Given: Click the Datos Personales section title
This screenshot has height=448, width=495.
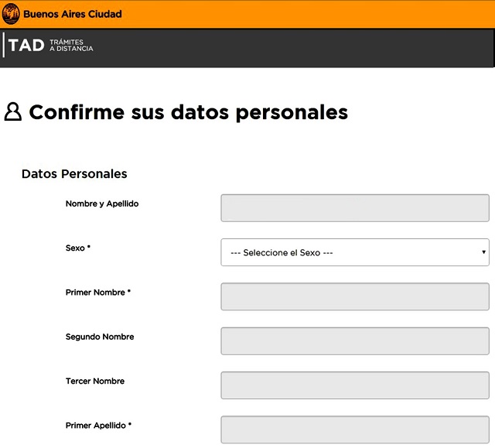Looking at the screenshot, I should [x=74, y=174].
